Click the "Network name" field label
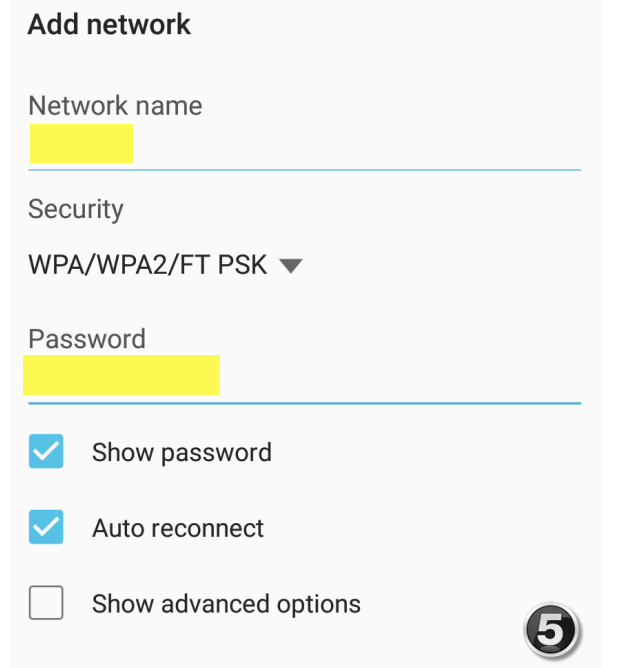This screenshot has height=668, width=620. tap(115, 105)
